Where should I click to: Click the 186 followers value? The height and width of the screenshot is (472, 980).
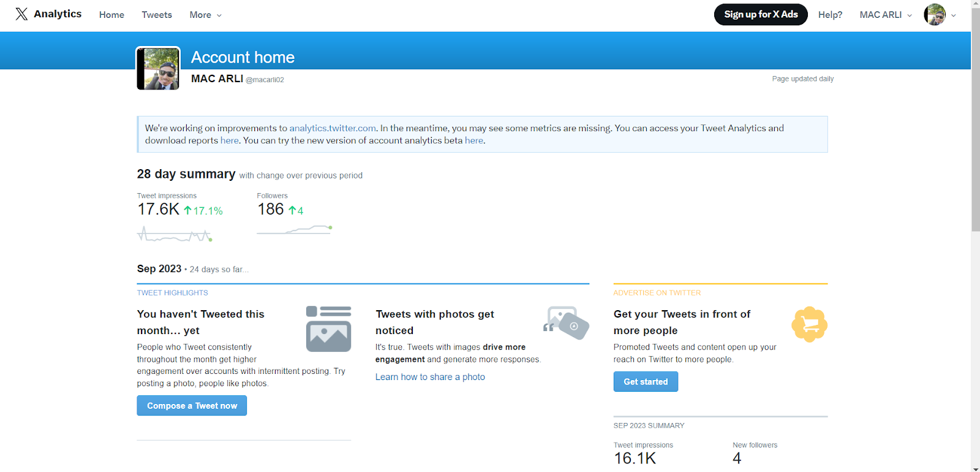click(x=271, y=210)
